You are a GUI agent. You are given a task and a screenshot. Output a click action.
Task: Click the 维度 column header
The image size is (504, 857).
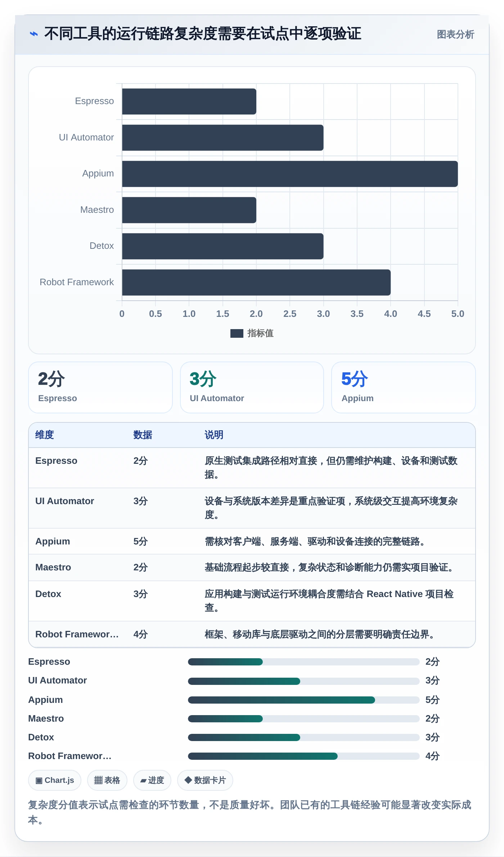pyautogui.click(x=45, y=435)
